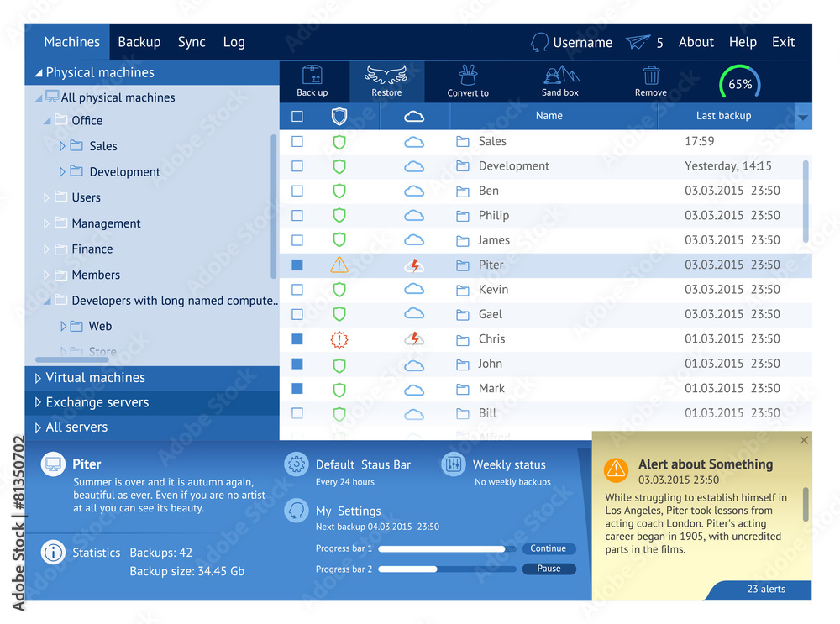Viewport: 840px width, 624px height.
Task: Collapse the Physical machines section
Action: pos(39,73)
